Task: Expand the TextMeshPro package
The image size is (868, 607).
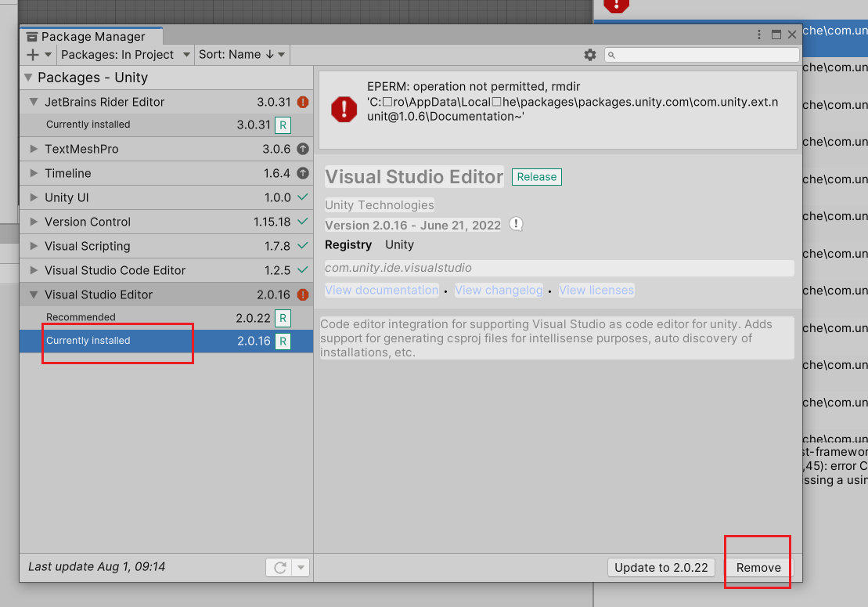Action: coord(34,149)
